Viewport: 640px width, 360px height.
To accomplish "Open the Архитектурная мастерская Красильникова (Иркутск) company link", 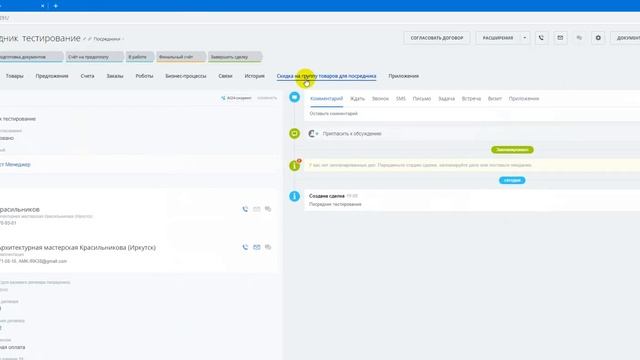I will click(x=78, y=247).
